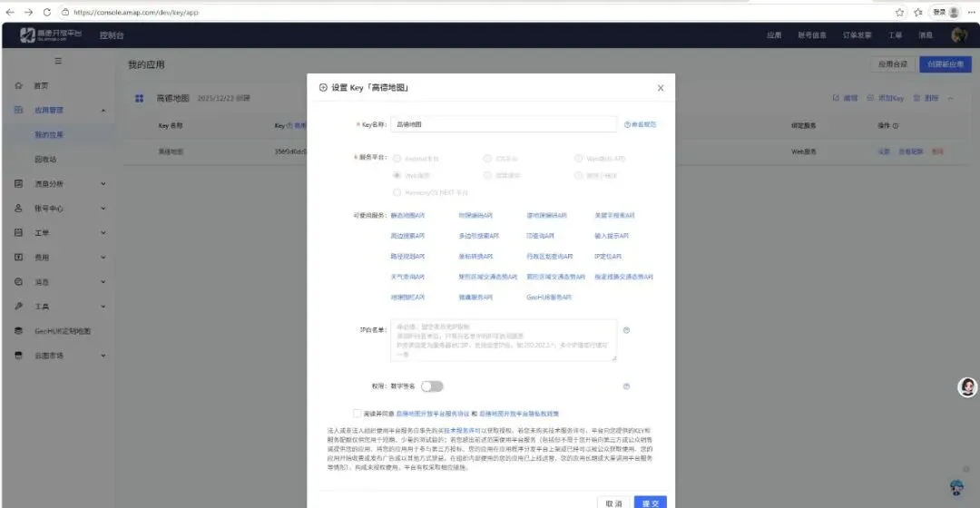Collapse the sidebar with the hamburger icon
This screenshot has height=508, width=980.
tap(58, 61)
